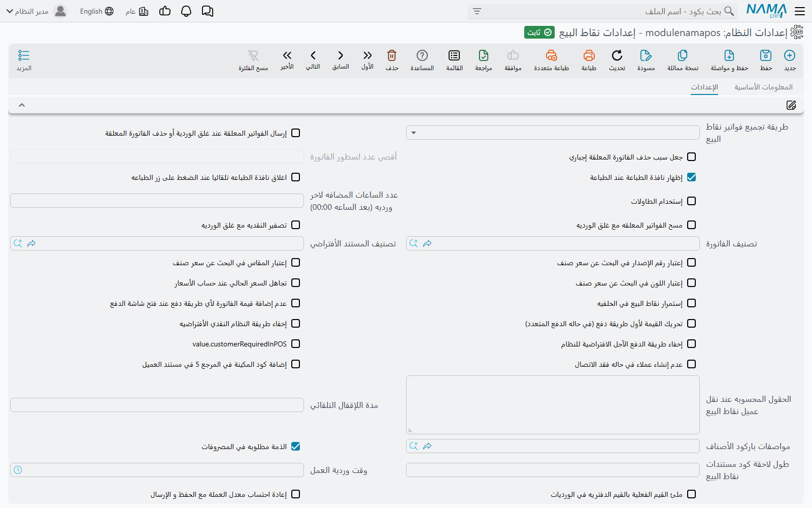Check اغلاق نافذة الطباعه تلقائيا checkbox
The height and width of the screenshot is (508, 812).
point(296,177)
